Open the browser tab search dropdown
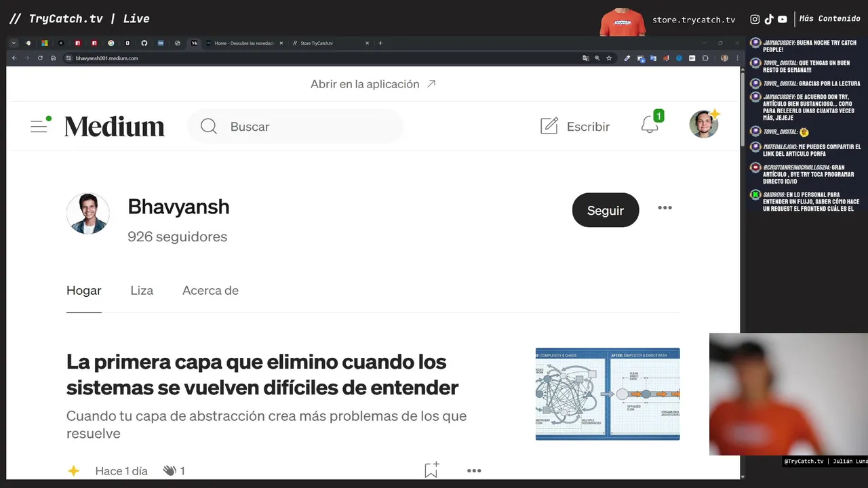Image resolution: width=868 pixels, height=488 pixels. click(14, 43)
